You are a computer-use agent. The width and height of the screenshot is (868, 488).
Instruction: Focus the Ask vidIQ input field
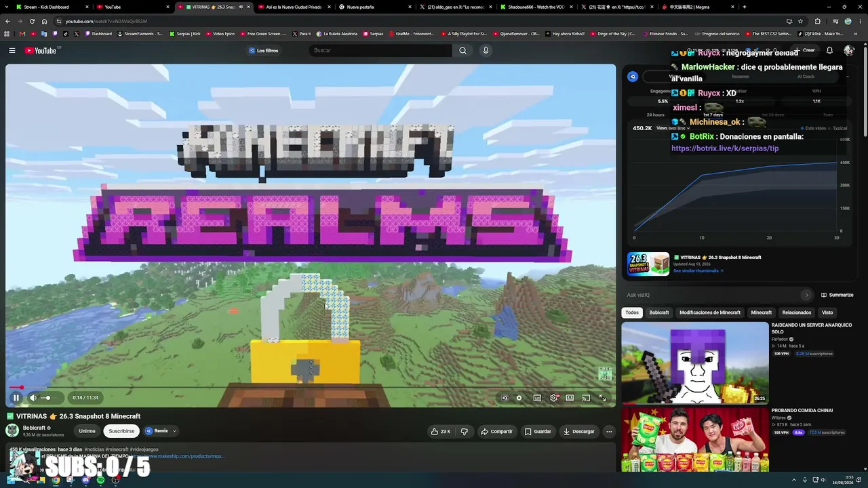coord(713,295)
